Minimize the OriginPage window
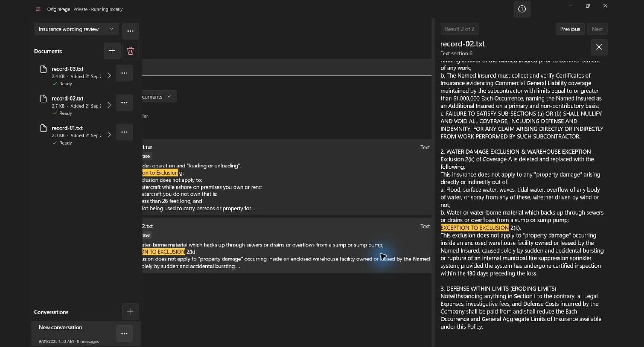Viewport: 644px width, 347px height. click(x=570, y=6)
